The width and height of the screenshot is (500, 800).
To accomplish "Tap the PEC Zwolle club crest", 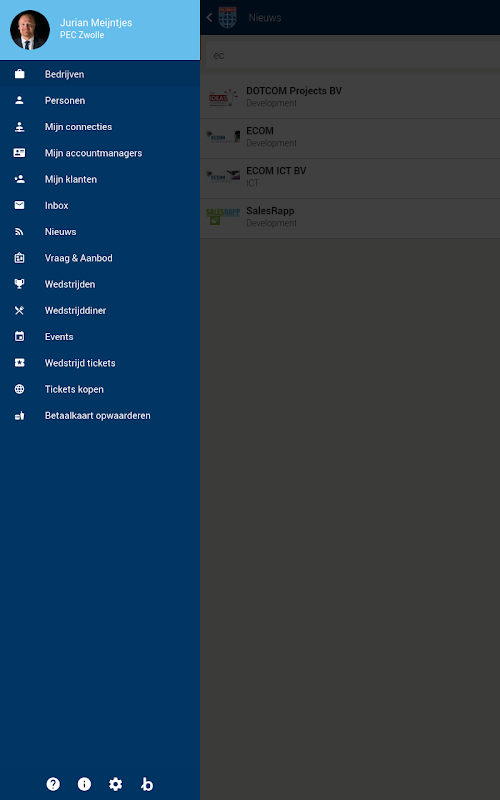I will 228,17.
